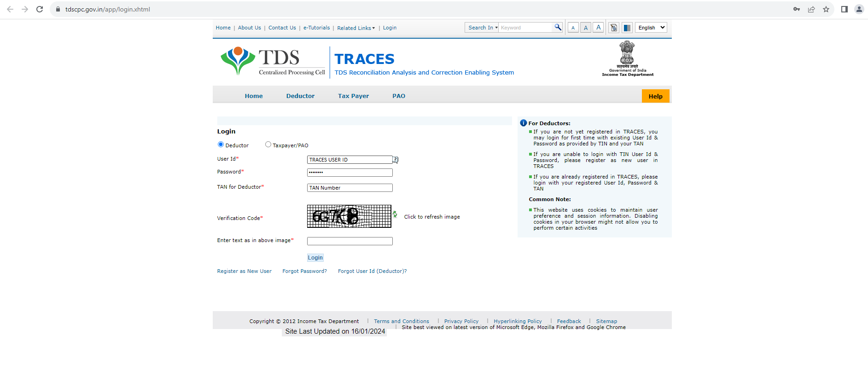Screen dimensions: 868x376
Task: Open the top Home link
Action: point(223,28)
